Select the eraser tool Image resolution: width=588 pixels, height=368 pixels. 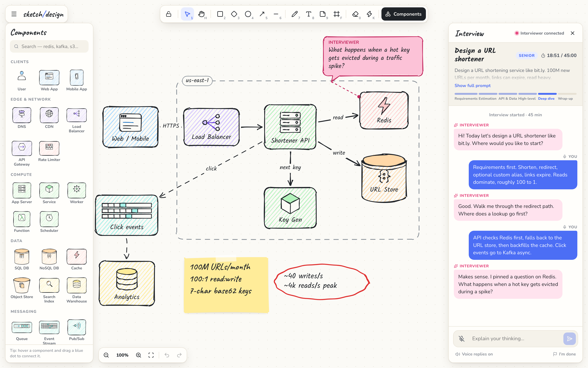point(356,14)
